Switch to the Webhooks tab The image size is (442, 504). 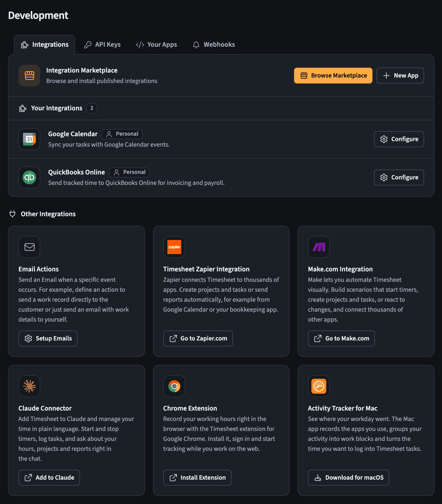[214, 45]
